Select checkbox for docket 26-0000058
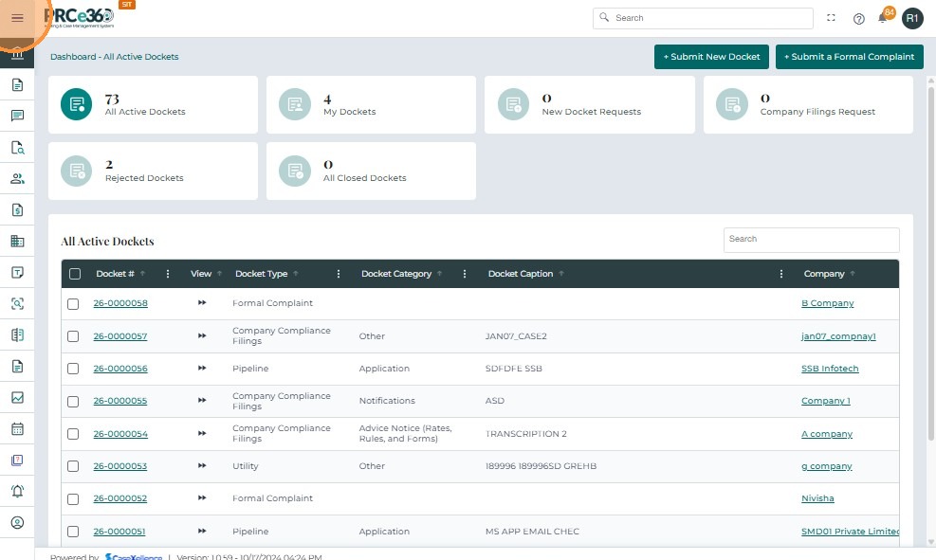 tap(73, 303)
